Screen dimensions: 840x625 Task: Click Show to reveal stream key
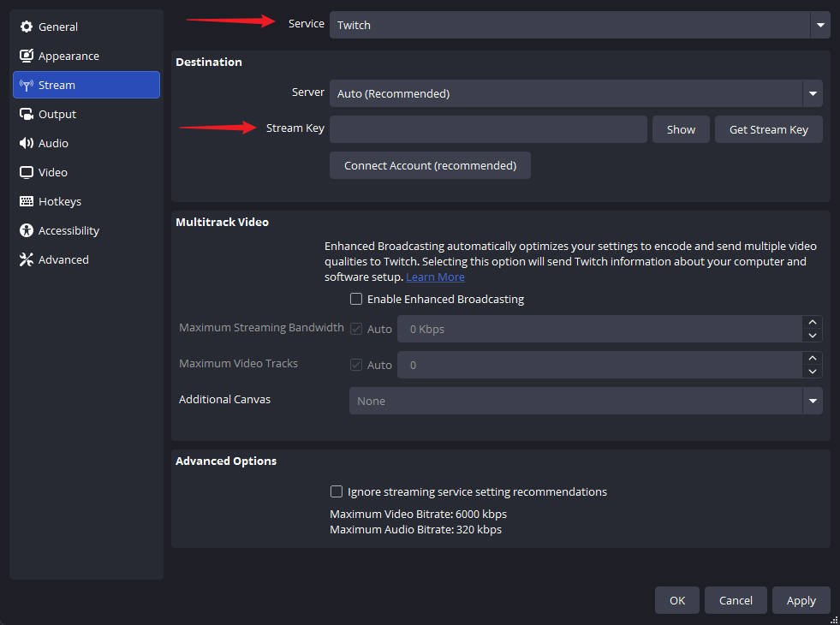tap(681, 129)
